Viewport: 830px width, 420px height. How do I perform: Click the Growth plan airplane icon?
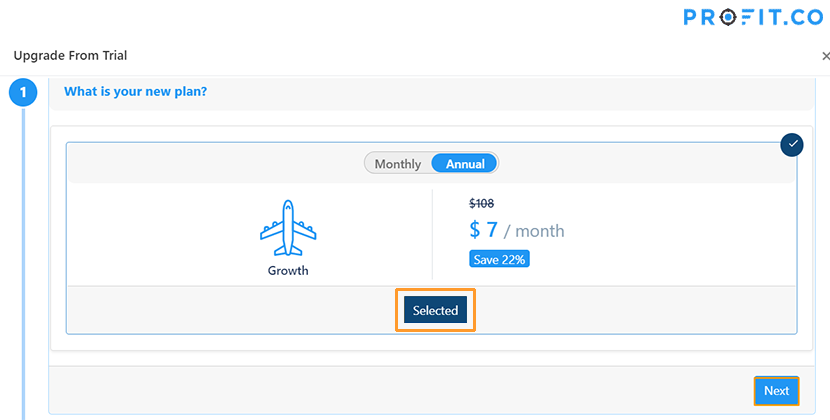coord(288,228)
